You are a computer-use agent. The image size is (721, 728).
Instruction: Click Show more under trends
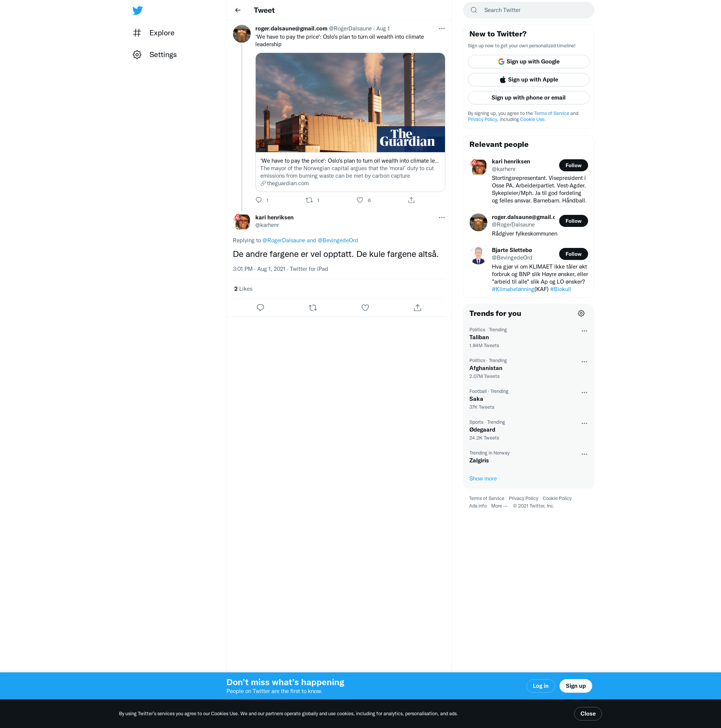483,479
